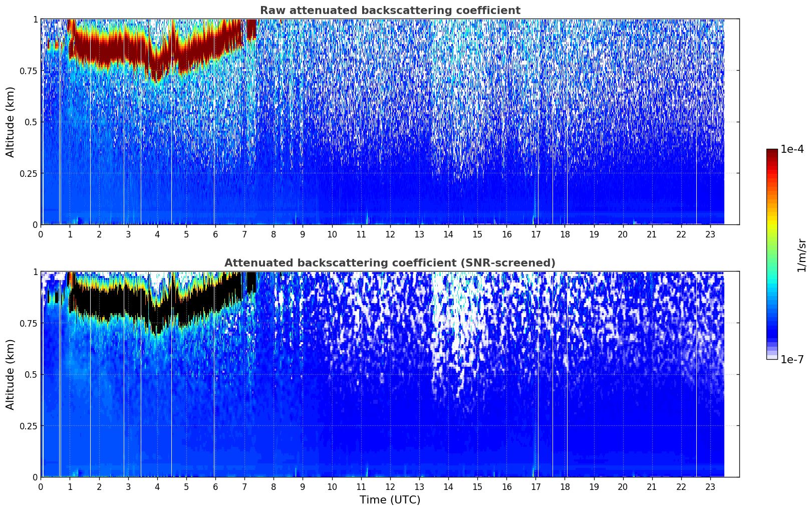Screen dimensions: 812x511
Task: Click "Altitude (km)" label of the raw plot
Action: 11,122
